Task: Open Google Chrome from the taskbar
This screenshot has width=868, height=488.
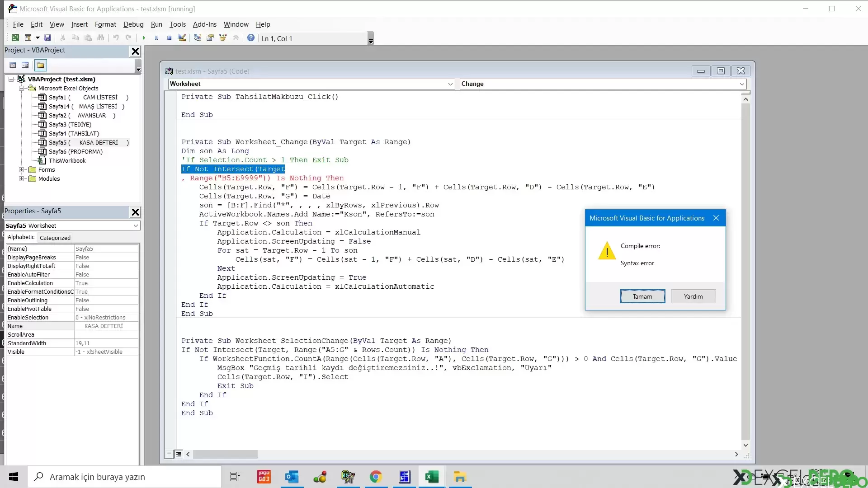Action: tap(376, 477)
